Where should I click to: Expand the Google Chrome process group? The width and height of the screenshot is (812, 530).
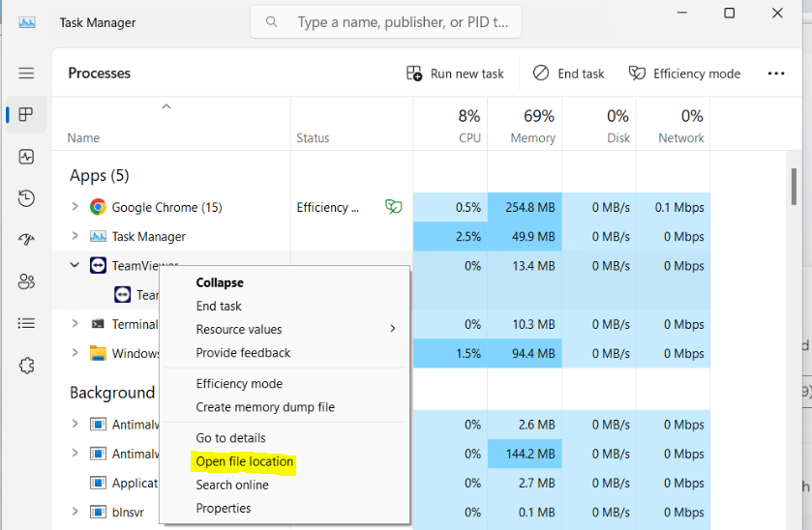pos(75,207)
